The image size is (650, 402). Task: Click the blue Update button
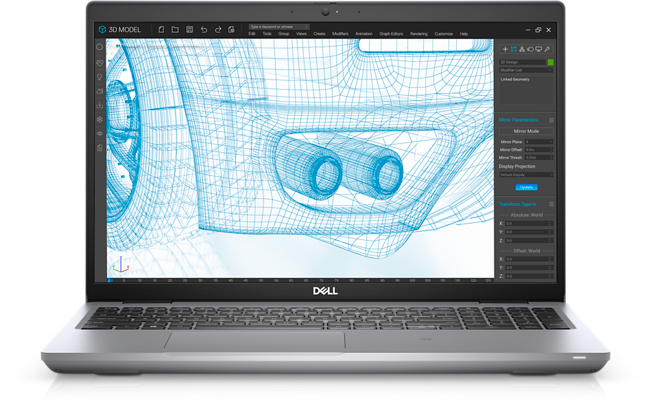point(526,187)
